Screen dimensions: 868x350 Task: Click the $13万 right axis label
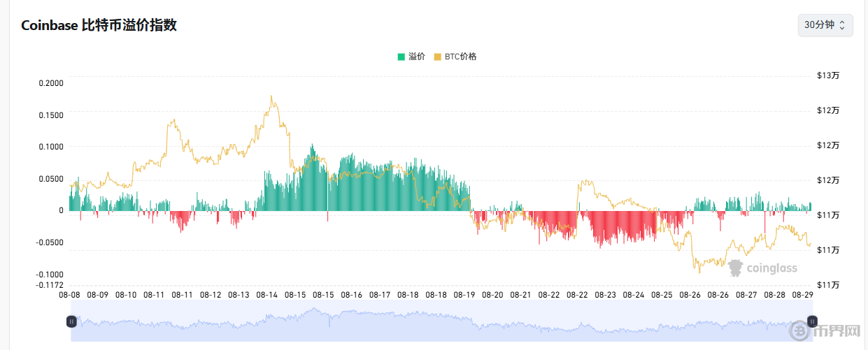[827, 75]
